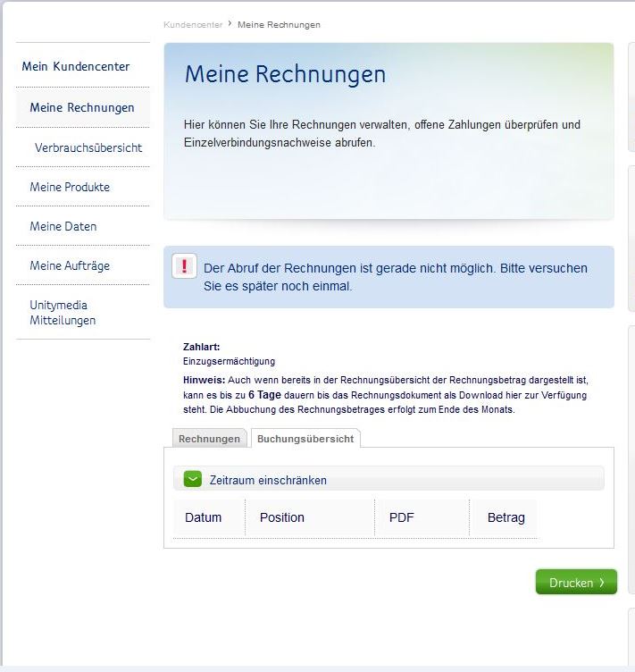
Task: Go to Meine Produkte in the sidebar
Action: 70,187
